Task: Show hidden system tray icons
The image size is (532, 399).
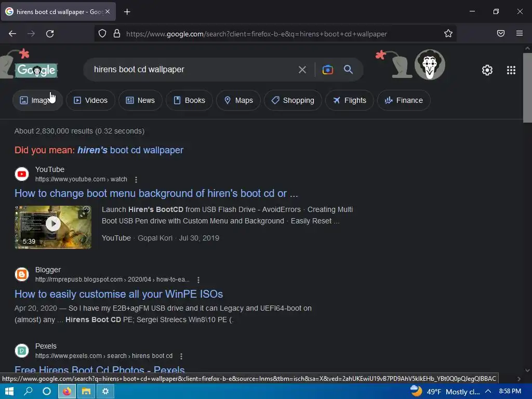Action: 488,392
